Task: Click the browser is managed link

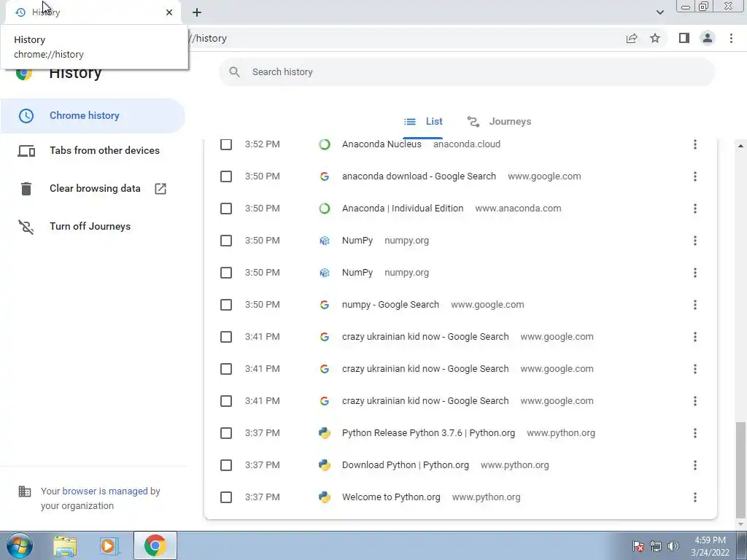Action: point(105,491)
